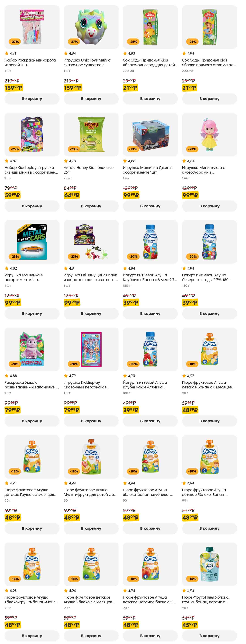Add Набор Раскрась единорога to cart
Viewport: 246px width, 644px height.
click(32, 99)
